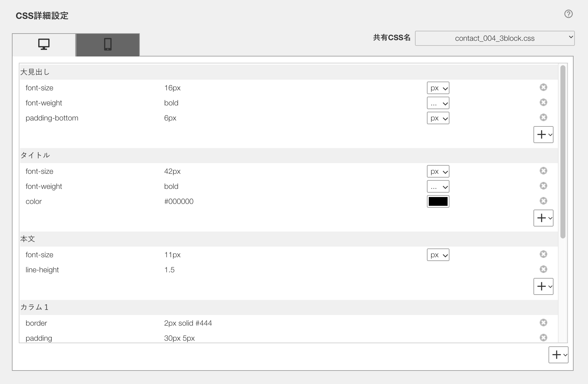Remove the padding-bottom property from 大見出し
Screen dimensions: 588x384
[543, 117]
